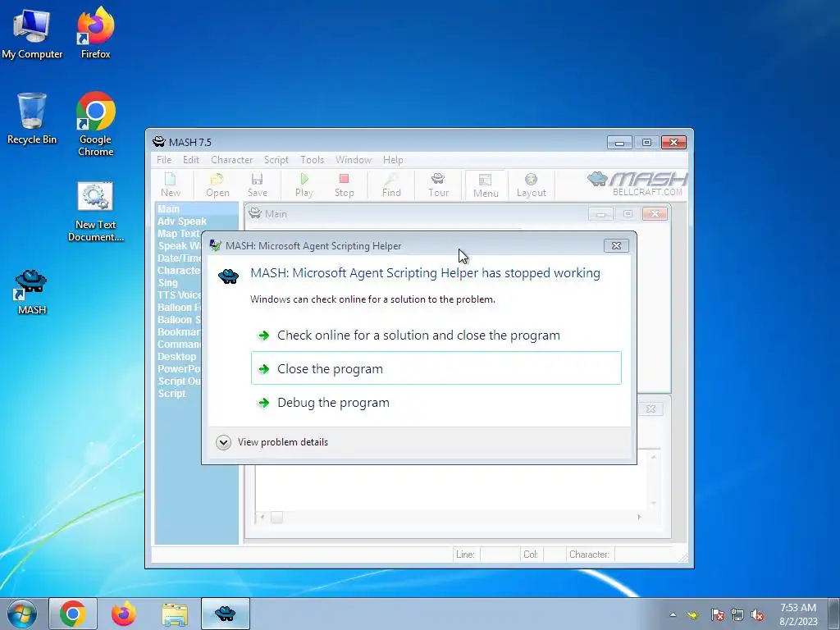This screenshot has width=840, height=630.
Task: Open the Character menu
Action: (x=231, y=160)
